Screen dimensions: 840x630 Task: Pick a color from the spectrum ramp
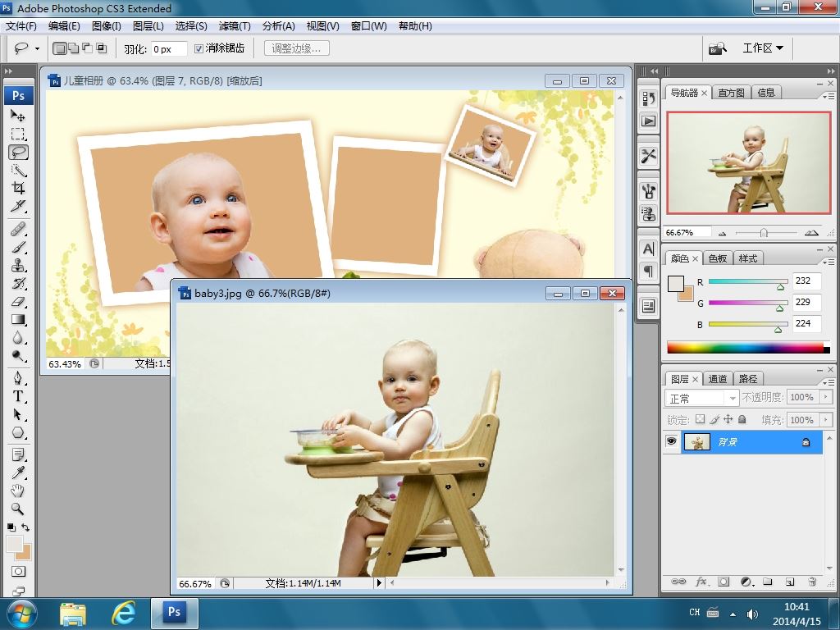point(748,347)
